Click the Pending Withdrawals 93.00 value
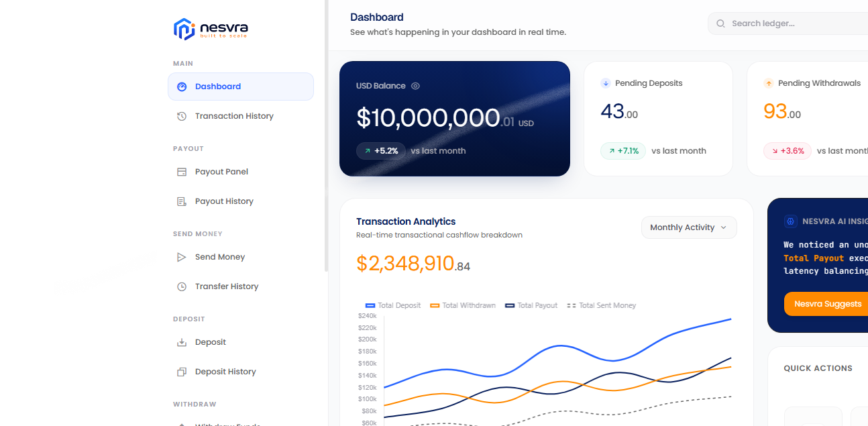 click(782, 111)
